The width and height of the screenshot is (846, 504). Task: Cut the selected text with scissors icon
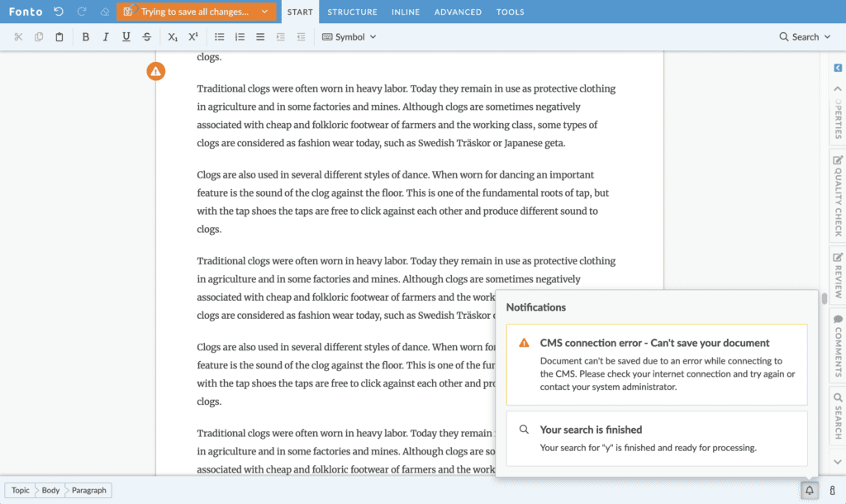[x=18, y=36]
